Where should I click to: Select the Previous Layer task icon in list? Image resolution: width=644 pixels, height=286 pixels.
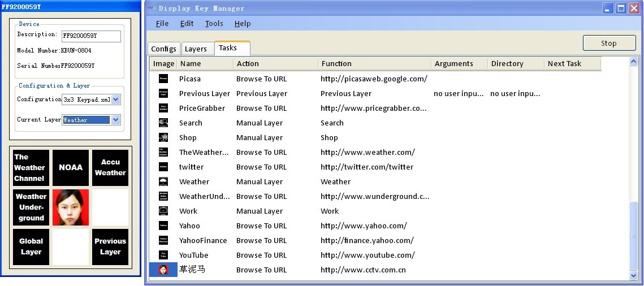pos(163,94)
